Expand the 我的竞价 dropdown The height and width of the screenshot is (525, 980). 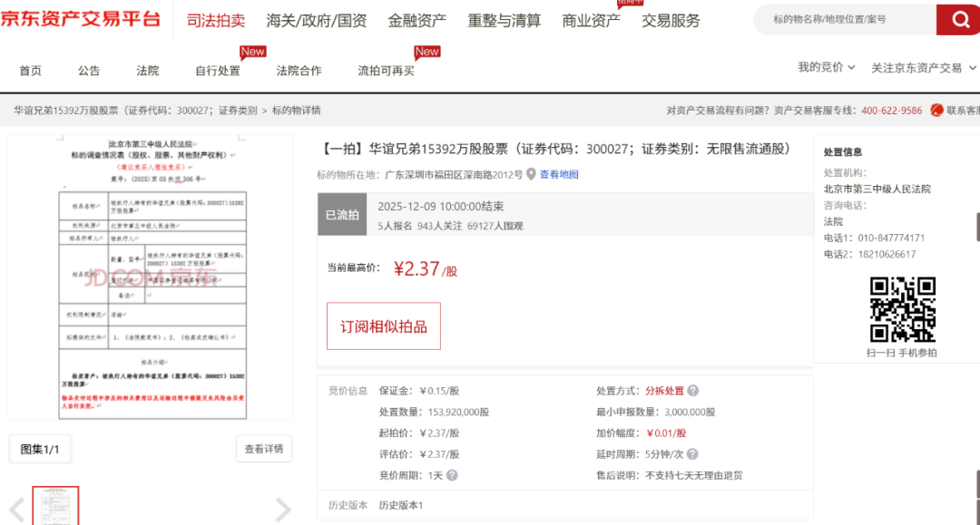(x=827, y=68)
